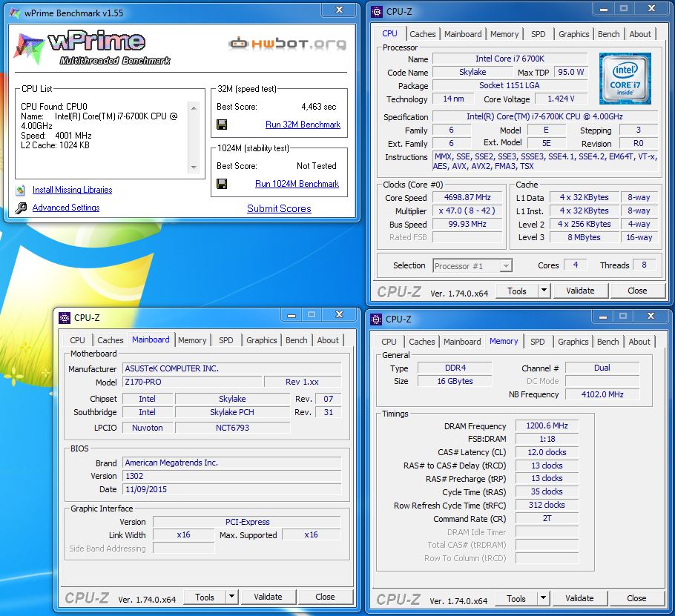Click Submit Scores link
675x616 pixels.
279,208
